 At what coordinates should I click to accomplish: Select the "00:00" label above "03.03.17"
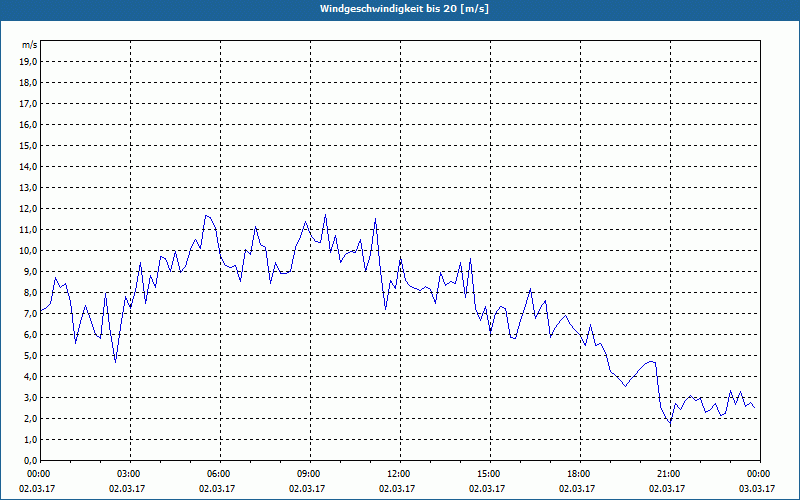point(760,474)
